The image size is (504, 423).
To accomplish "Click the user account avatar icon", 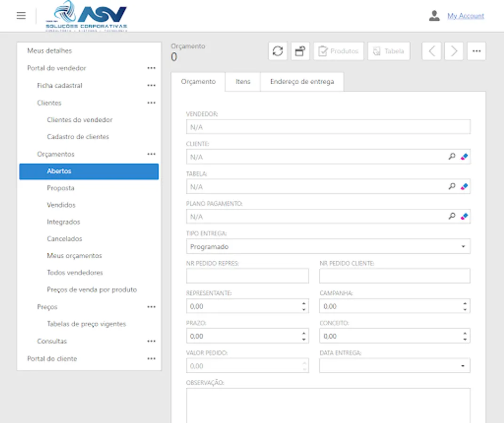I will 434,16.
